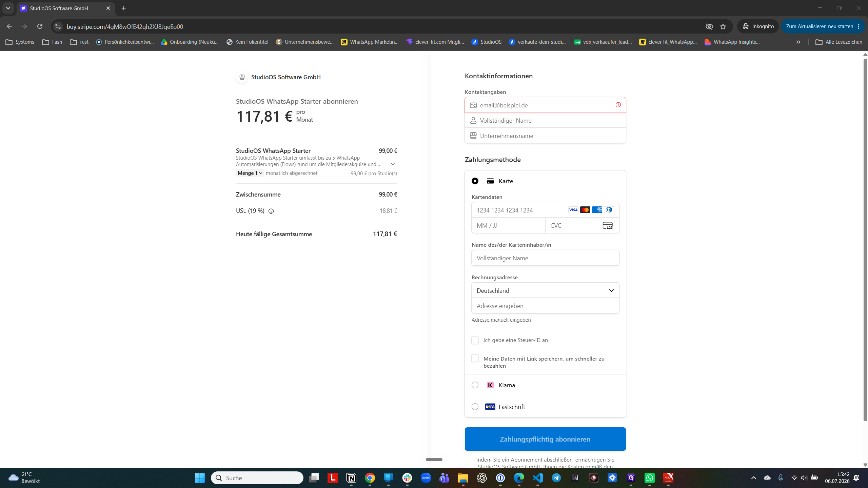Open Telegram from the taskbar
The image size is (868, 488).
(x=556, y=478)
